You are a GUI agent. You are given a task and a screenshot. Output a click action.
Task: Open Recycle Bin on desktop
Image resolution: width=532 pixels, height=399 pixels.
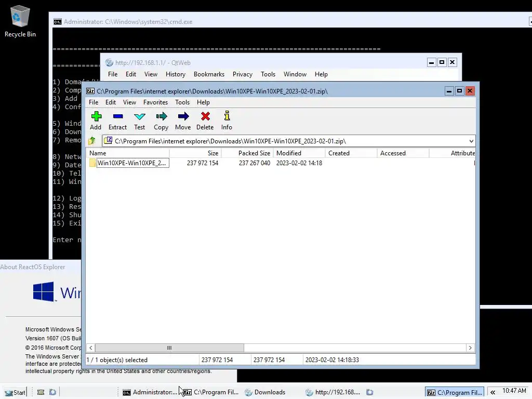click(20, 21)
